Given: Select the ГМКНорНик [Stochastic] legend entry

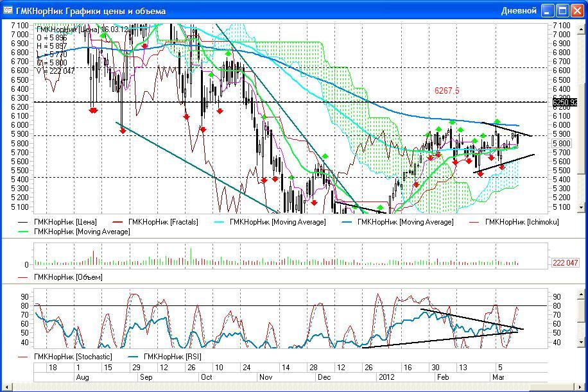Looking at the screenshot, I should (65, 357).
